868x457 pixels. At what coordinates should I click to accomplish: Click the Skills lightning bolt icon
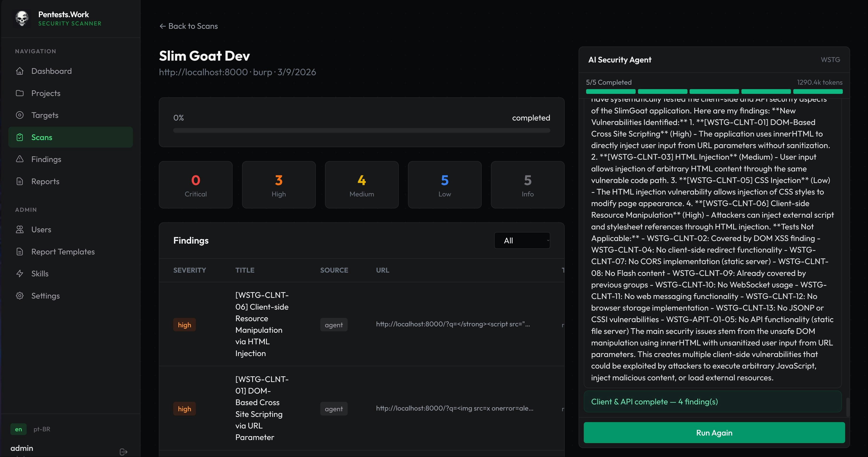pyautogui.click(x=20, y=274)
